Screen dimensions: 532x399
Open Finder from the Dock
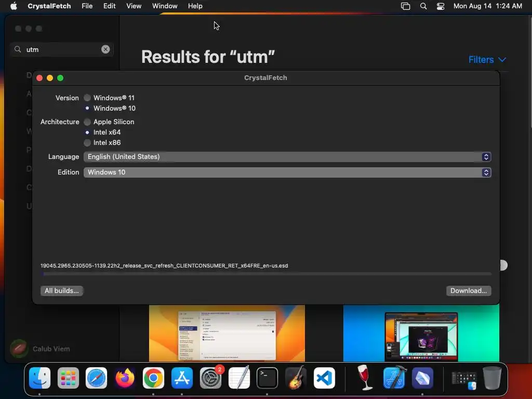tap(39, 378)
